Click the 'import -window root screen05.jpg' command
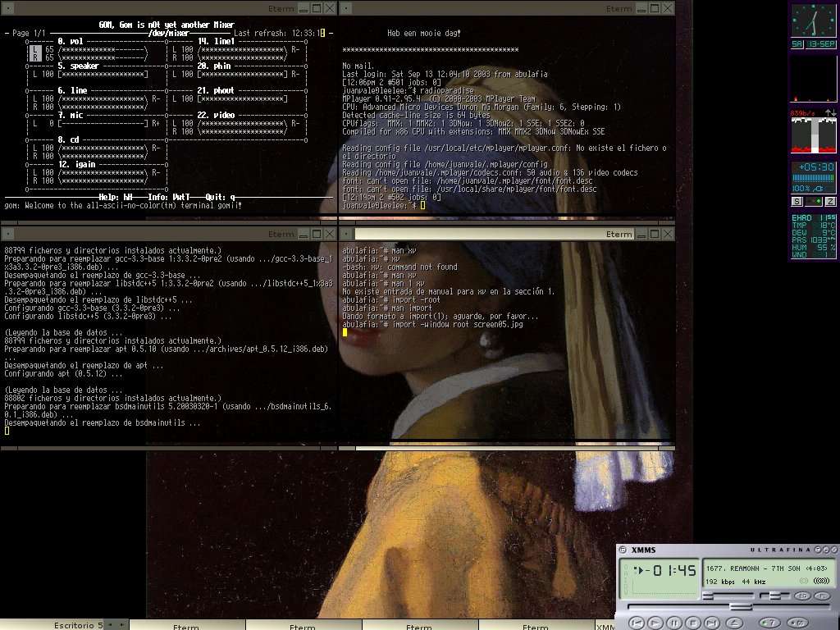Screen dimensions: 840x630 pyautogui.click(x=458, y=324)
